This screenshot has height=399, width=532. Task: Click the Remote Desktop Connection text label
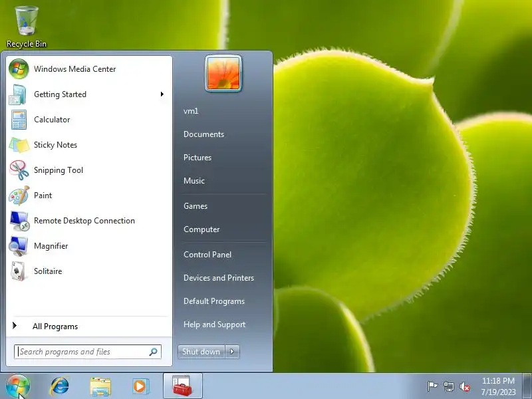coord(84,221)
